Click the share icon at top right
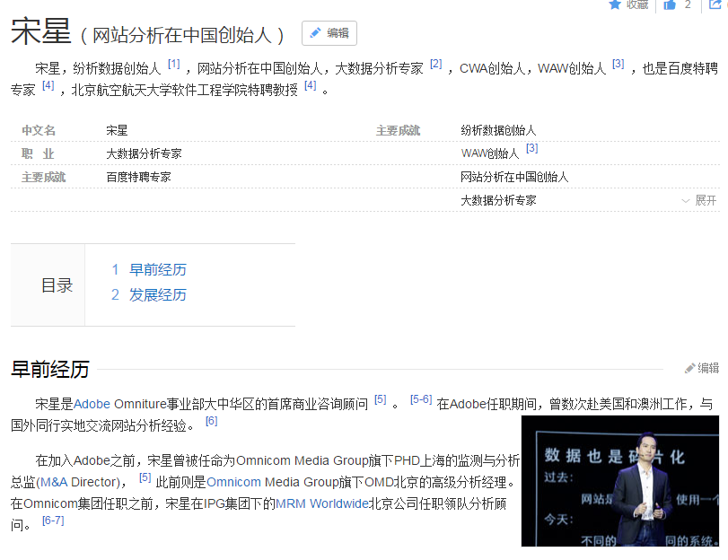Screen dimensions: 728x560 715,4
